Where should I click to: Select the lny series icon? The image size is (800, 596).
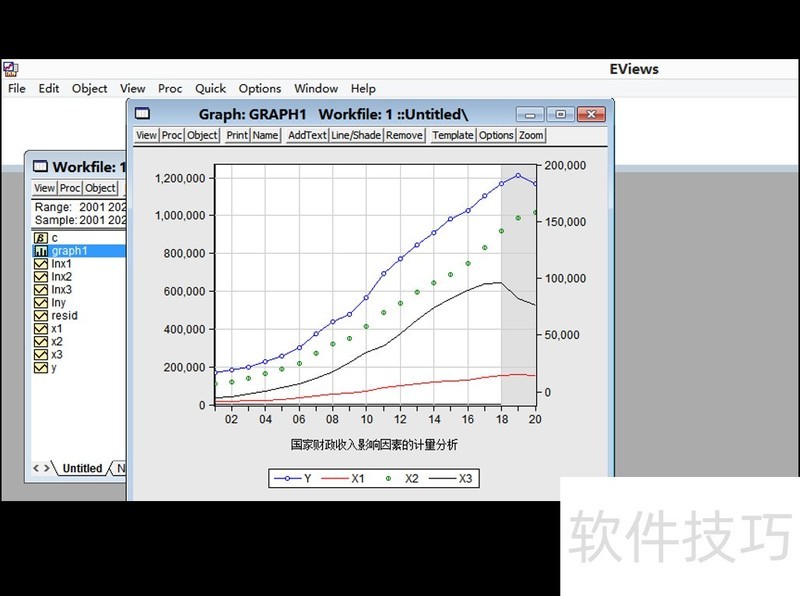coord(41,303)
